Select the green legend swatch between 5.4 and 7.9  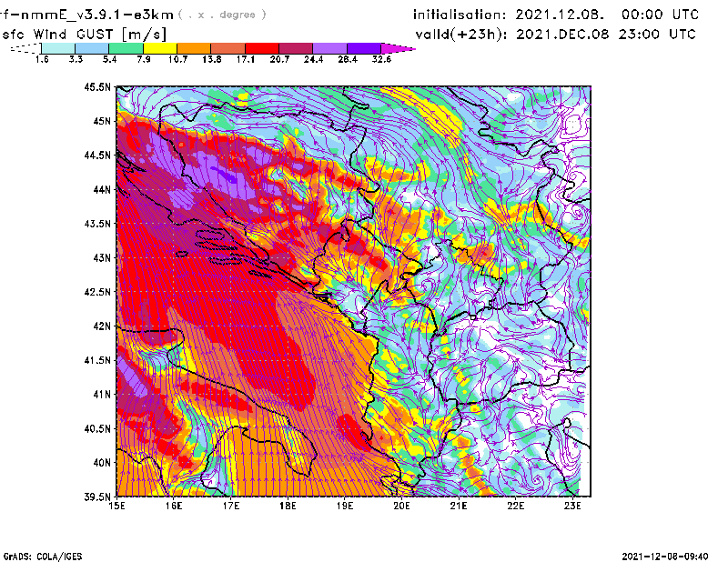click(126, 48)
